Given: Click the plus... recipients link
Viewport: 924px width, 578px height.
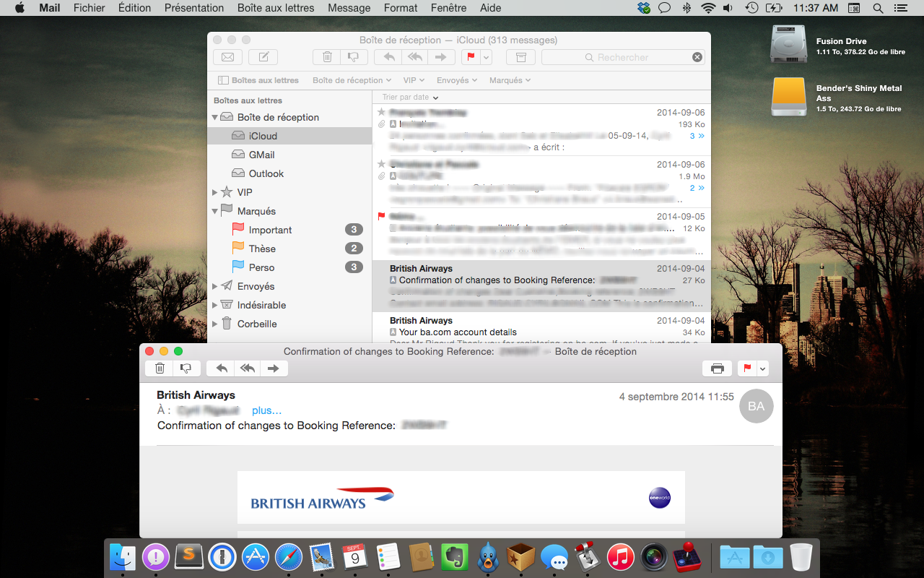Looking at the screenshot, I should (x=266, y=410).
